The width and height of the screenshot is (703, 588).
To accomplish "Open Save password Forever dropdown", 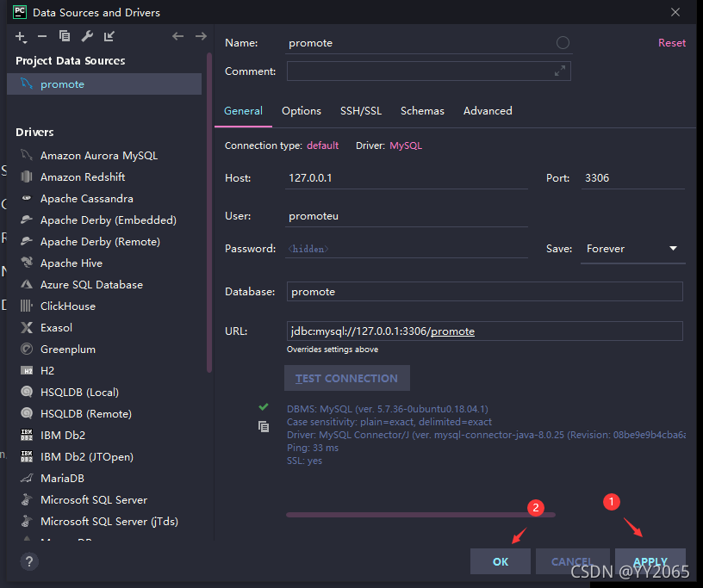I will coord(632,249).
